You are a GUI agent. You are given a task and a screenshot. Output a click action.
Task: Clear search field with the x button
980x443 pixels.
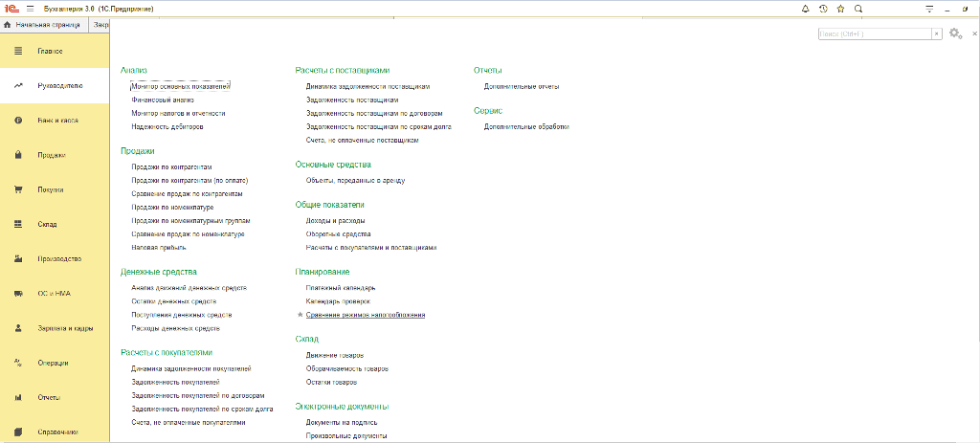click(937, 34)
